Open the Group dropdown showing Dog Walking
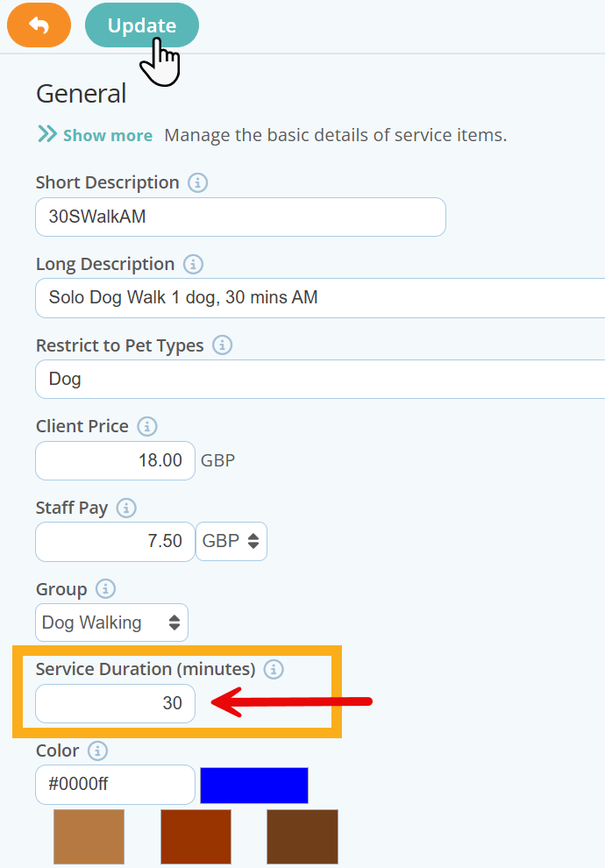 tap(111, 622)
